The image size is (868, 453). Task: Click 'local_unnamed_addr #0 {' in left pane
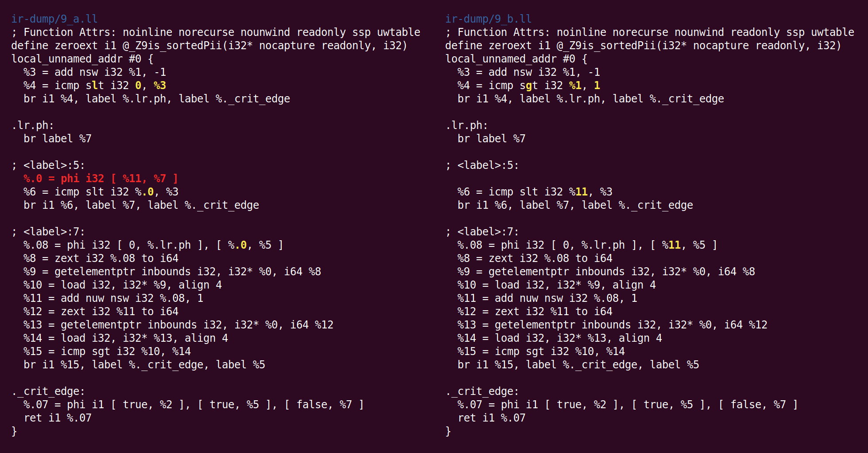pos(82,59)
